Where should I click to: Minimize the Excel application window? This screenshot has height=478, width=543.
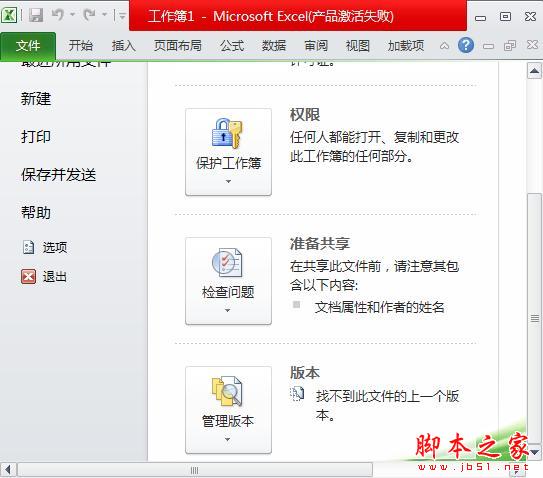(480, 17)
